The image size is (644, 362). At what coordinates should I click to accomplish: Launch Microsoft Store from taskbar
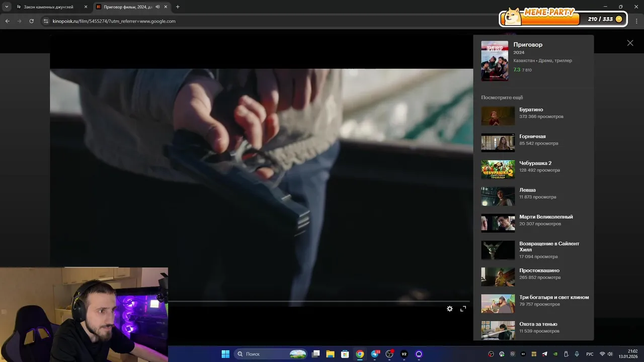tap(345, 354)
